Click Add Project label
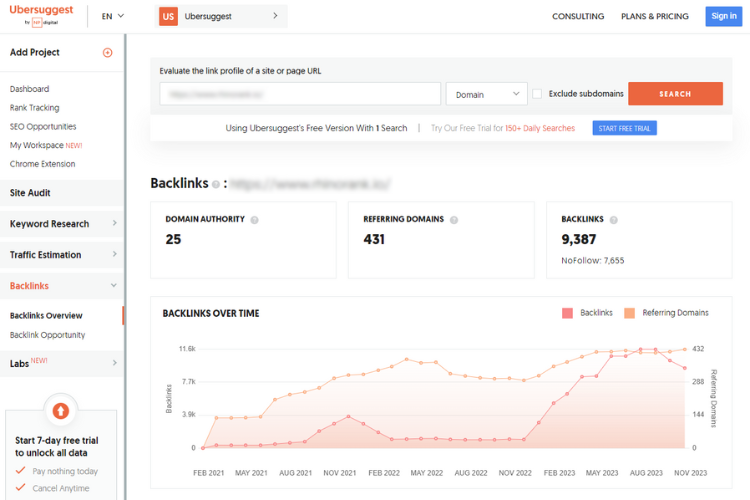 click(35, 52)
